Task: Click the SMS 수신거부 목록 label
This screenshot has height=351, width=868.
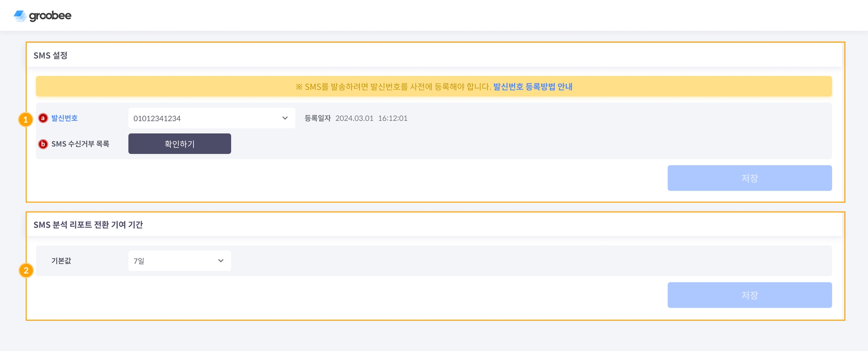Action: pyautogui.click(x=80, y=144)
